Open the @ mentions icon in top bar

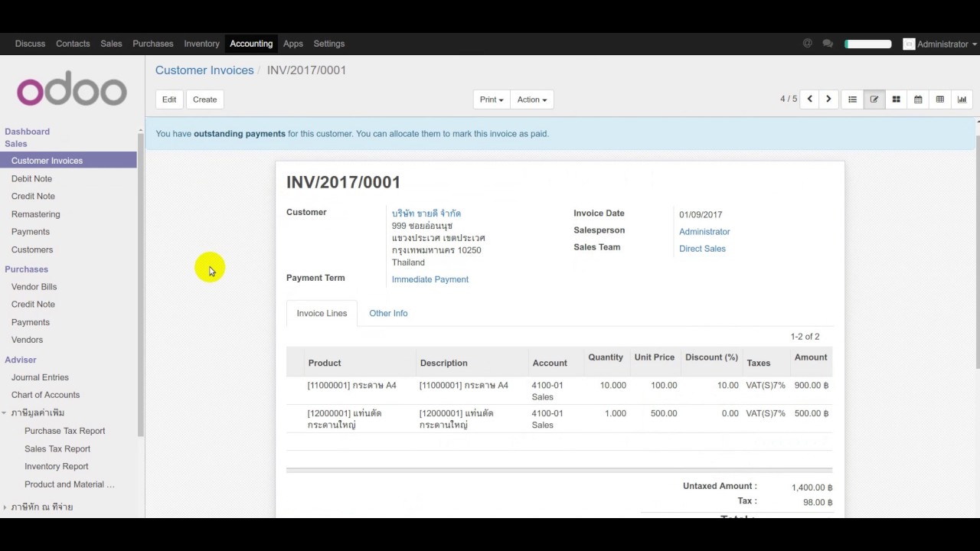click(807, 44)
